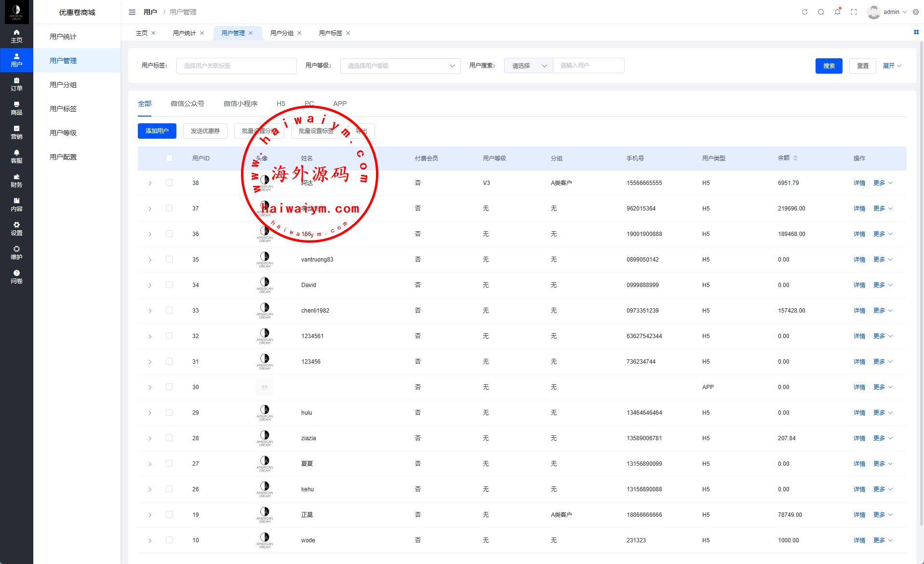Screen dimensions: 924x564
Task: Open 客服 in the left navigation
Action: point(16,157)
